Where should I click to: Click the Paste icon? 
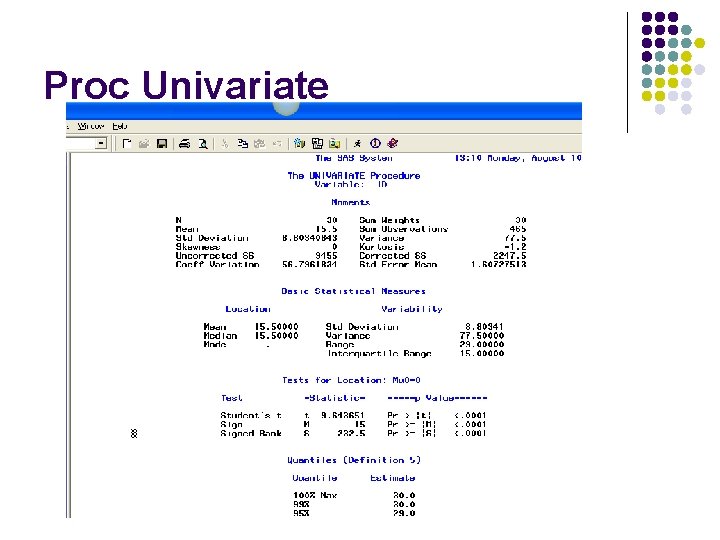click(x=259, y=144)
